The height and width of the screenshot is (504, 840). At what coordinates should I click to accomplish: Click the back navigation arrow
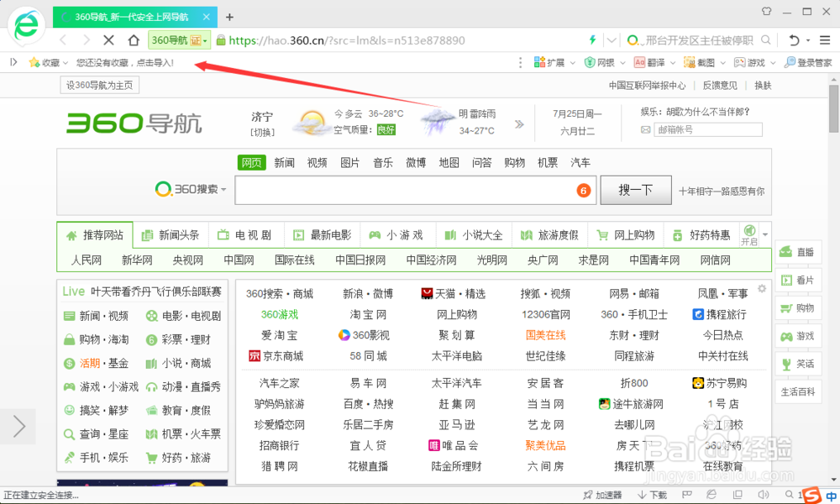coord(63,40)
